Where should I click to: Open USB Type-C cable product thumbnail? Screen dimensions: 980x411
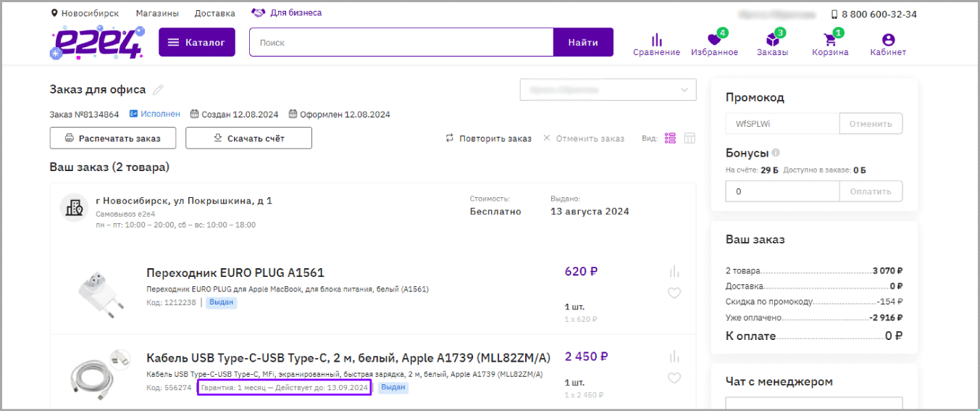(99, 375)
